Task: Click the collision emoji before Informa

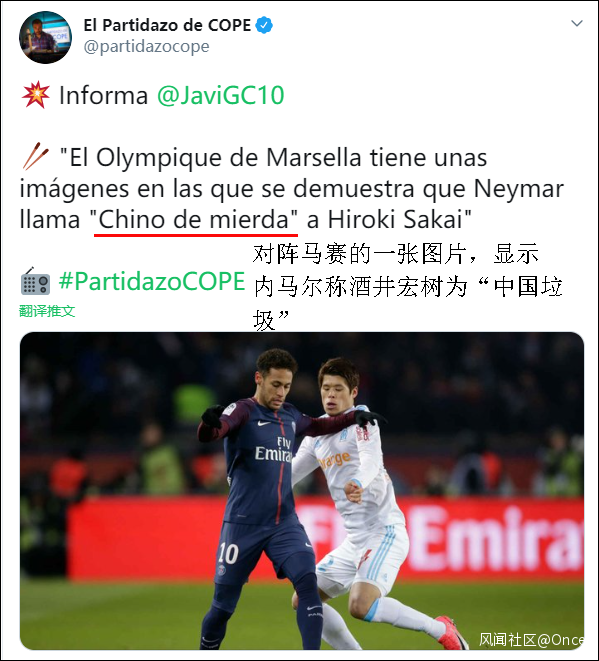Action: pos(36,94)
